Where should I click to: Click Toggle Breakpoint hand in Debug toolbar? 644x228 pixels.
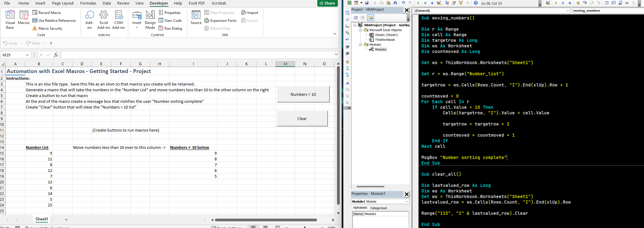[578, 3]
